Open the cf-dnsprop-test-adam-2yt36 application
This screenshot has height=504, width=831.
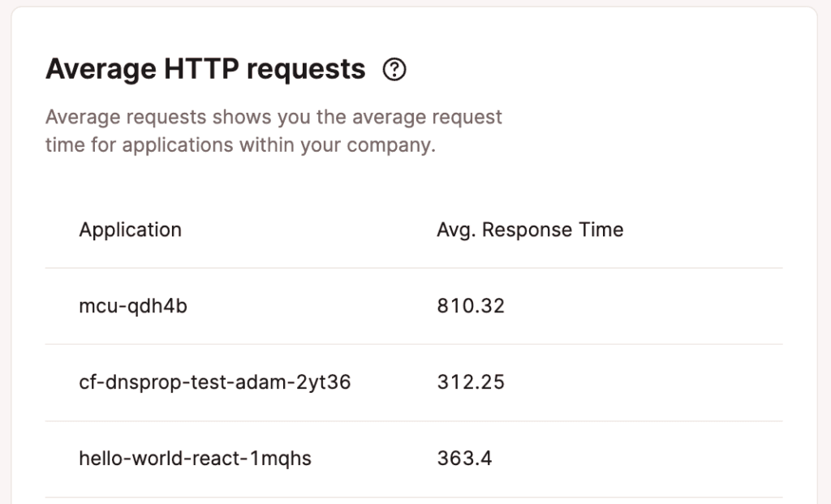(x=214, y=382)
